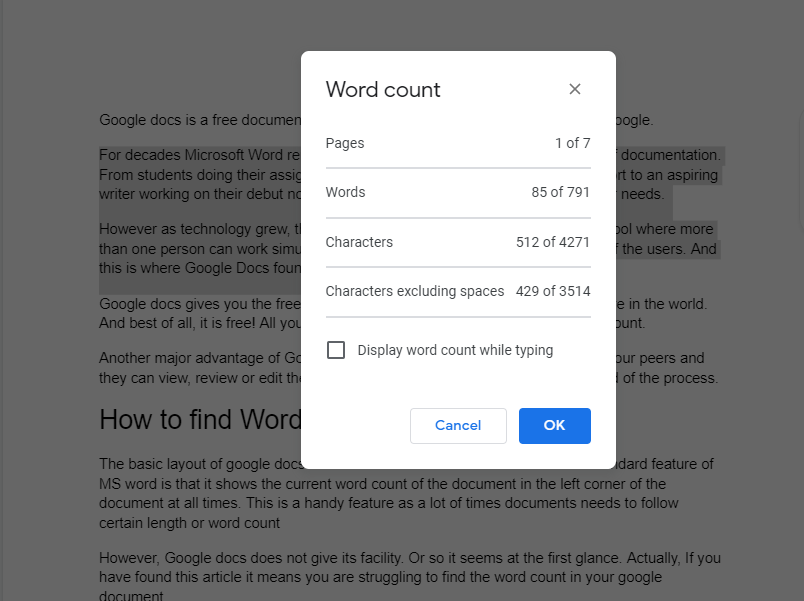Click the Word count dialog title
Screen dimensions: 804x601
click(x=383, y=90)
